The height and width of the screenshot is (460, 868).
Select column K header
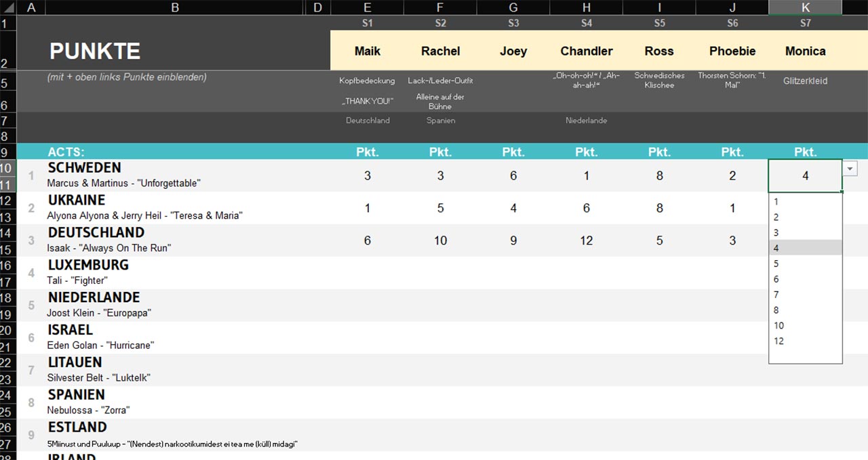[x=805, y=7]
